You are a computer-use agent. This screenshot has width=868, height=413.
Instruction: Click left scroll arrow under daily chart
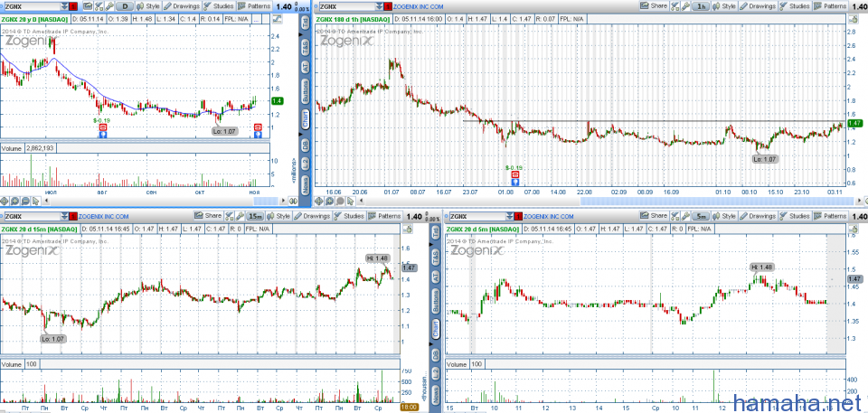[46, 201]
